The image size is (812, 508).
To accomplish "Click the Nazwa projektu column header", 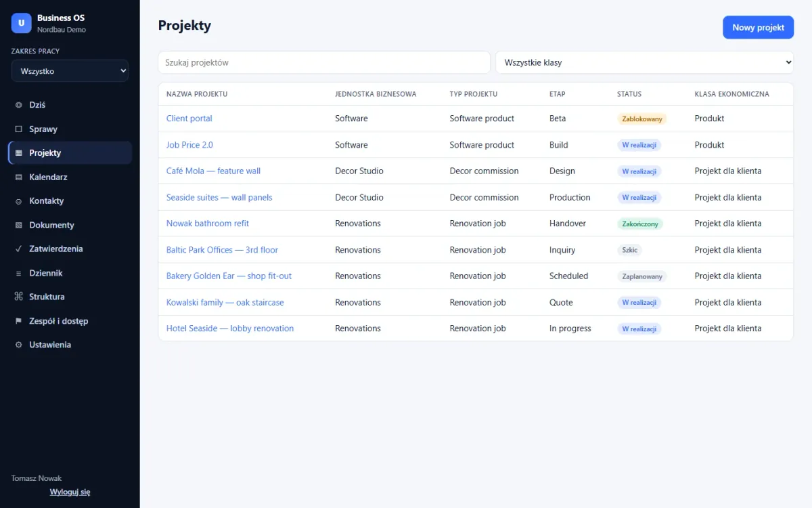I will pos(197,94).
